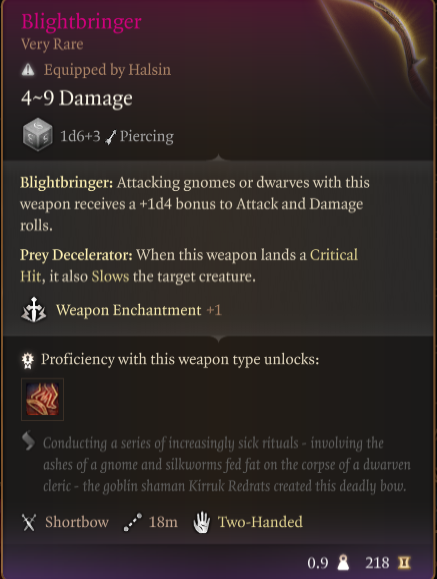Click the hand icon beside Two-Handed

[202, 522]
